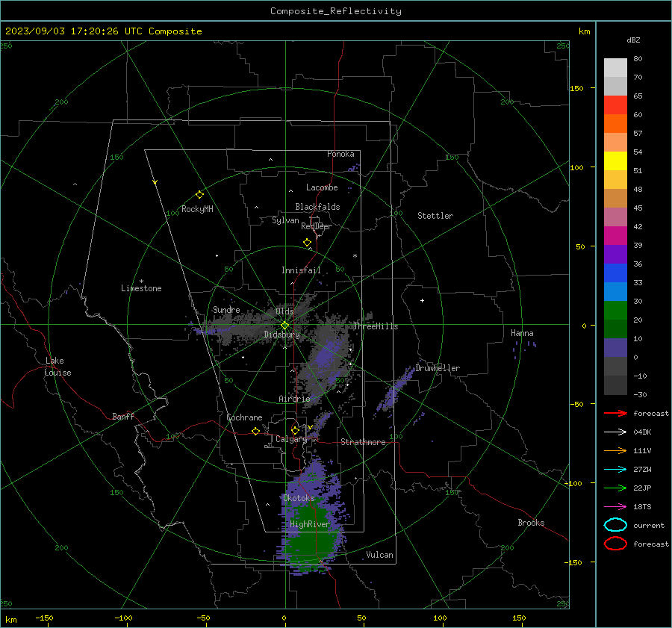Viewport: 672px width, 628px height.
Task: Click the Blackfalds city label
Action: point(317,207)
